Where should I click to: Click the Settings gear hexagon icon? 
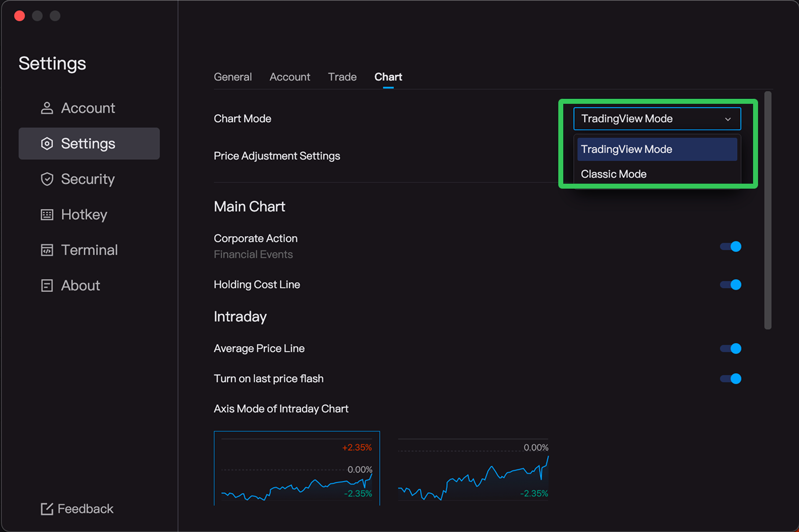click(47, 144)
